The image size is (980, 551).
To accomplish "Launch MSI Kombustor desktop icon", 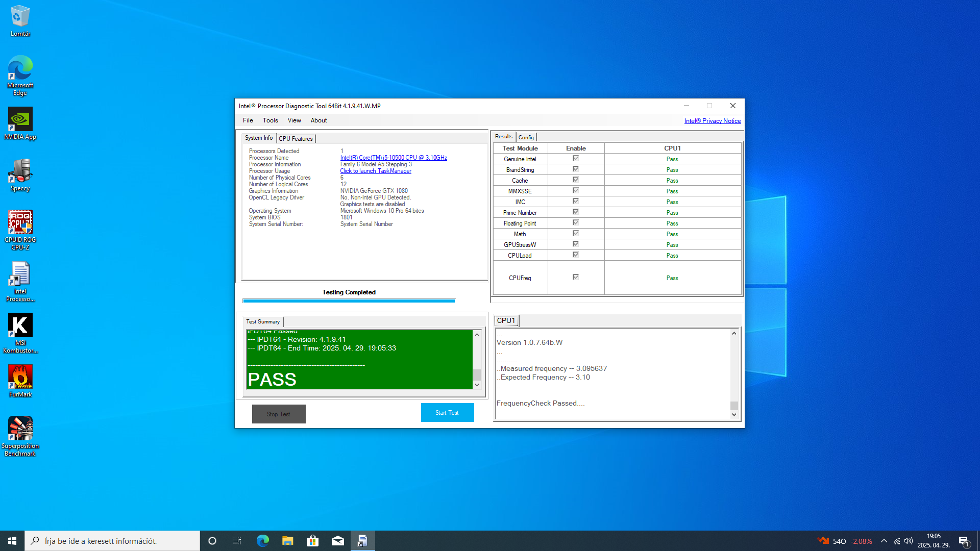I will pos(20,333).
